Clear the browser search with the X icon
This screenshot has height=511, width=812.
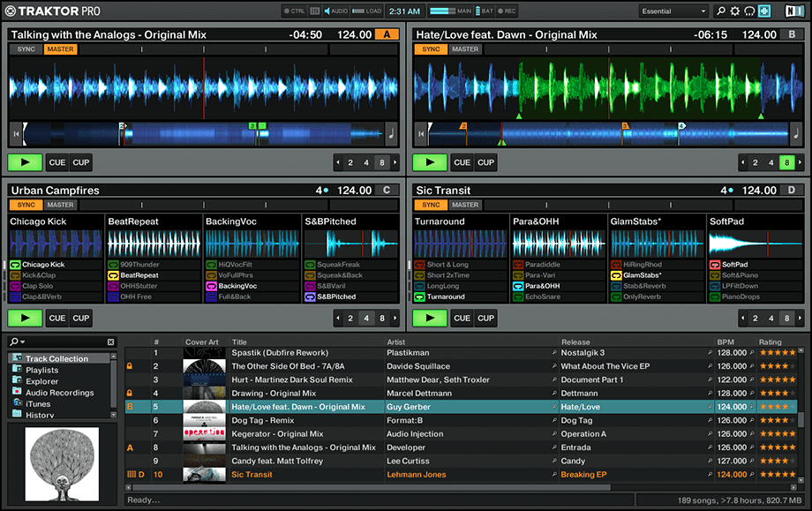(111, 342)
